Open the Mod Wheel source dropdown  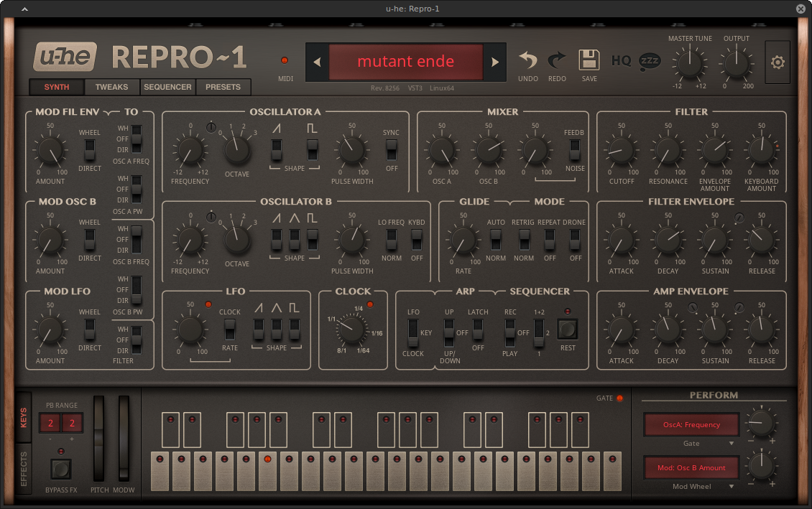691,486
